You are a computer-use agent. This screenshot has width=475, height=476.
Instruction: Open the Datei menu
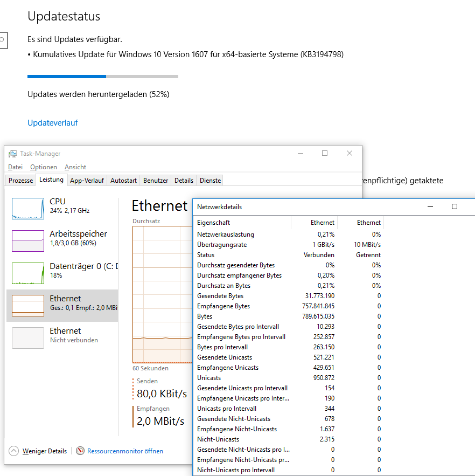point(15,167)
